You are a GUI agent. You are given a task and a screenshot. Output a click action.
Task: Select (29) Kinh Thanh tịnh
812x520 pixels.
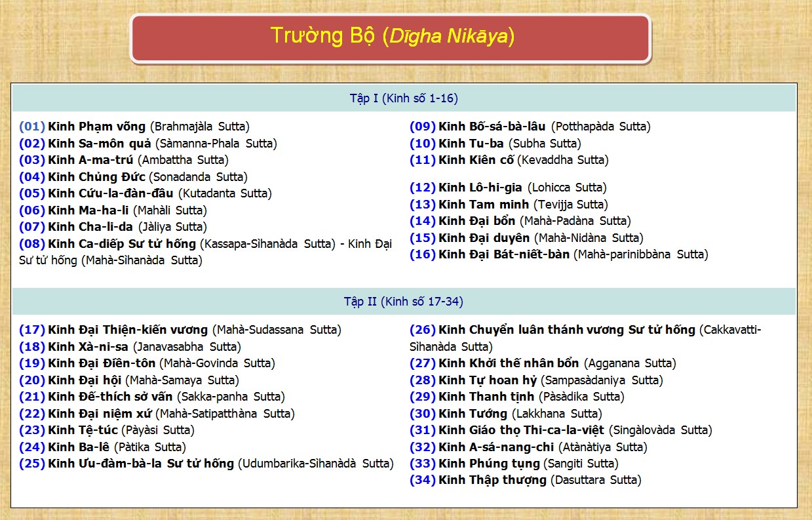click(x=472, y=396)
